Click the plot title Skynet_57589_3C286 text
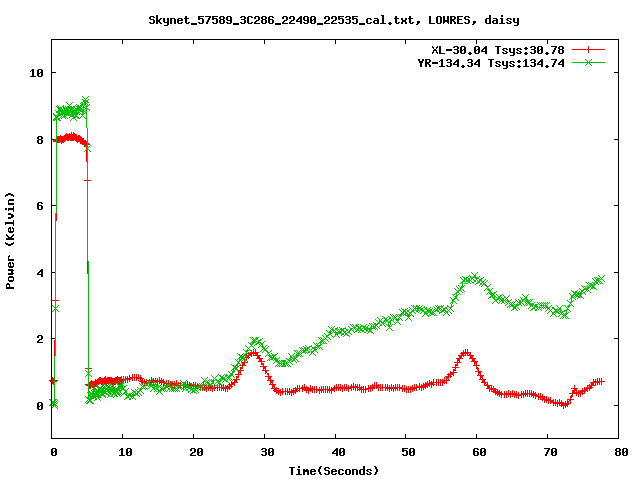640x480 pixels. tap(334, 20)
